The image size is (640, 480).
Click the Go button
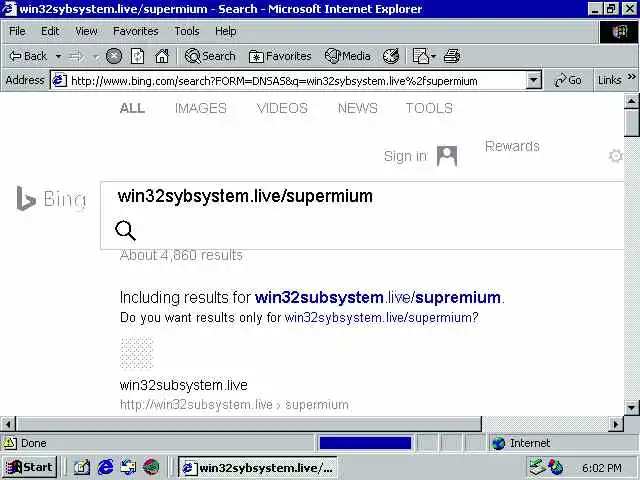(568, 80)
